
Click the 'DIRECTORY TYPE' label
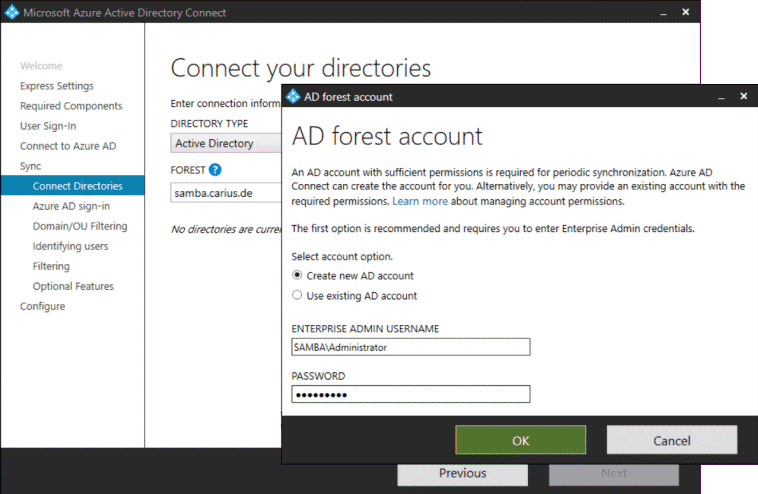point(209,124)
